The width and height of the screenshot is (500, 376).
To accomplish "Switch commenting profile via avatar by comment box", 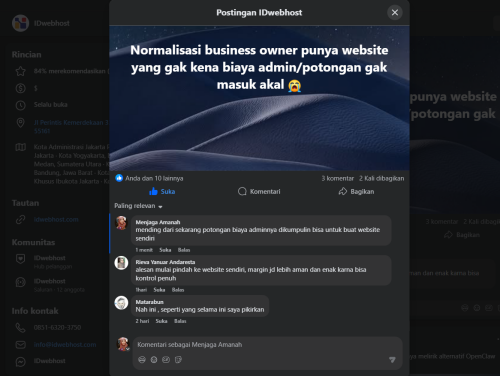I will 123,344.
